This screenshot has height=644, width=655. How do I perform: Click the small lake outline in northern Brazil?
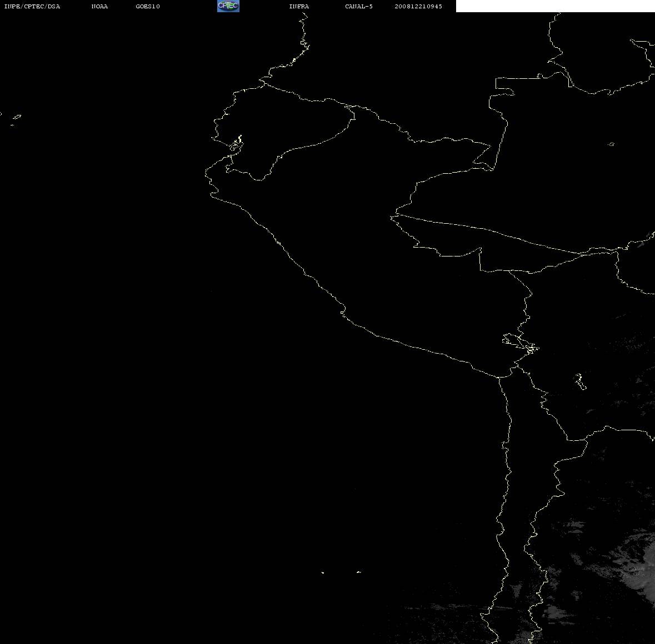[x=611, y=144]
